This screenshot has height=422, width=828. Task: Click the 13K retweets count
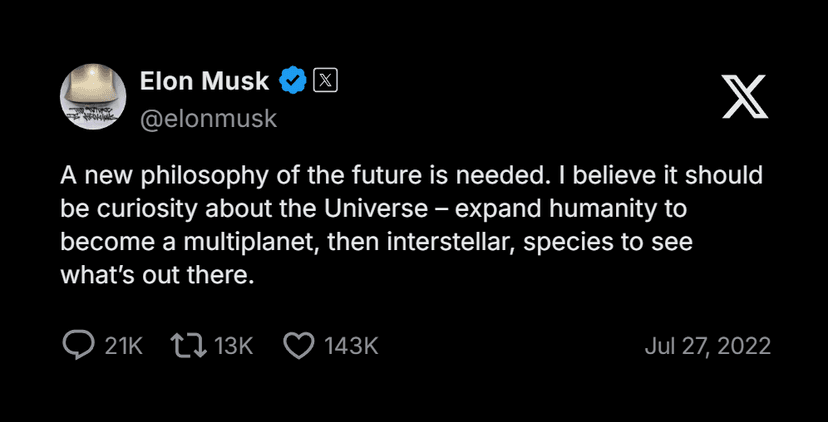coord(234,346)
